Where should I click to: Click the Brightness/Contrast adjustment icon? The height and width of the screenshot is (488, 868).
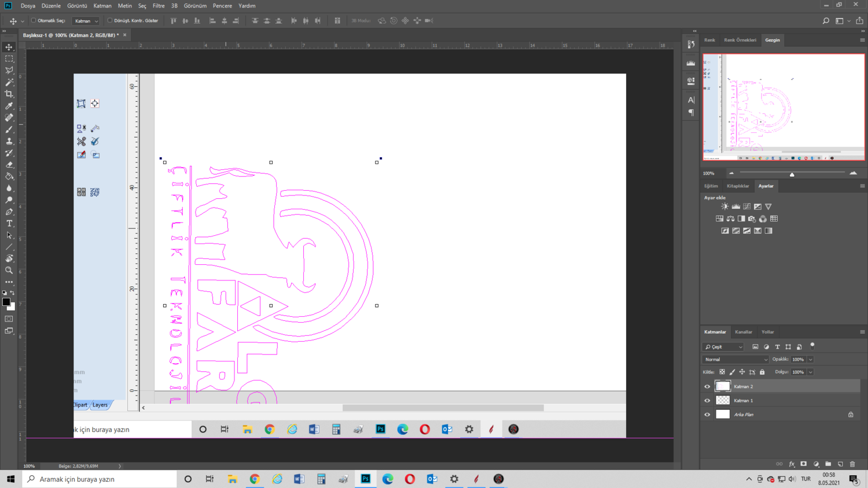click(724, 206)
